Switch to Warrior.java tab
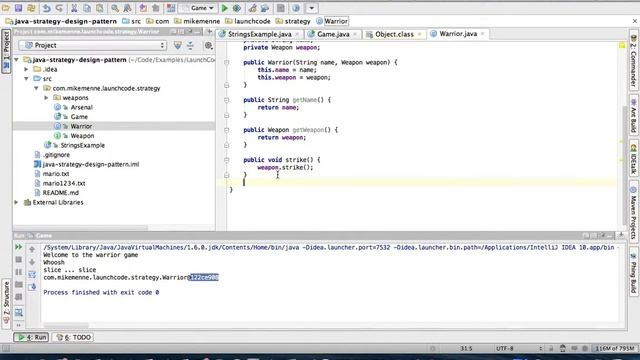Image resolution: width=640 pixels, height=360 pixels. click(458, 34)
